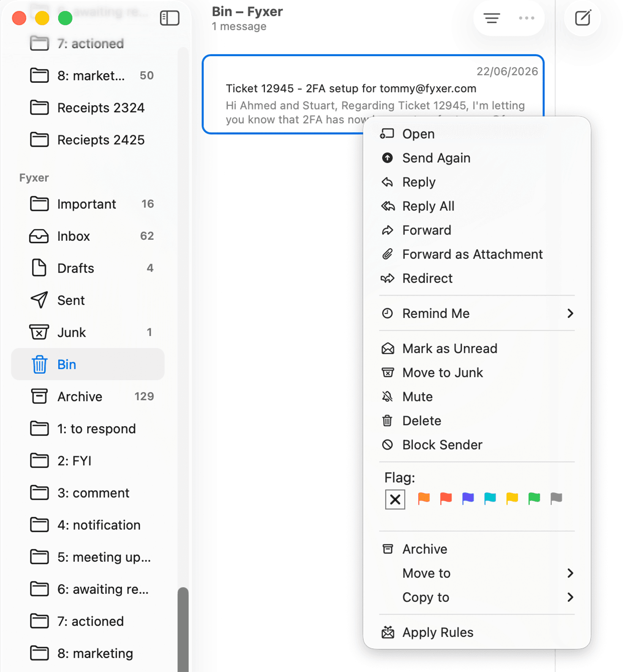
Task: Open the Archive mailbox with 129 messages
Action: (88, 397)
